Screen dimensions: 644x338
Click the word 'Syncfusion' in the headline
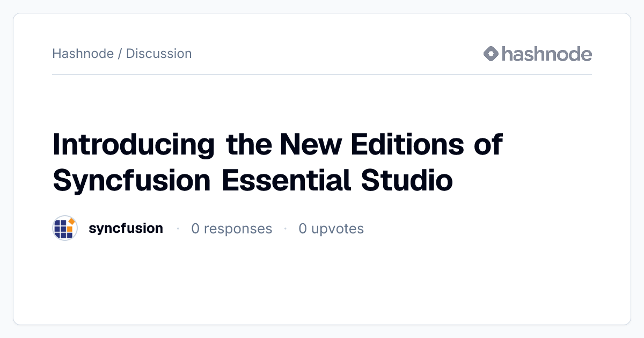pyautogui.click(x=131, y=181)
